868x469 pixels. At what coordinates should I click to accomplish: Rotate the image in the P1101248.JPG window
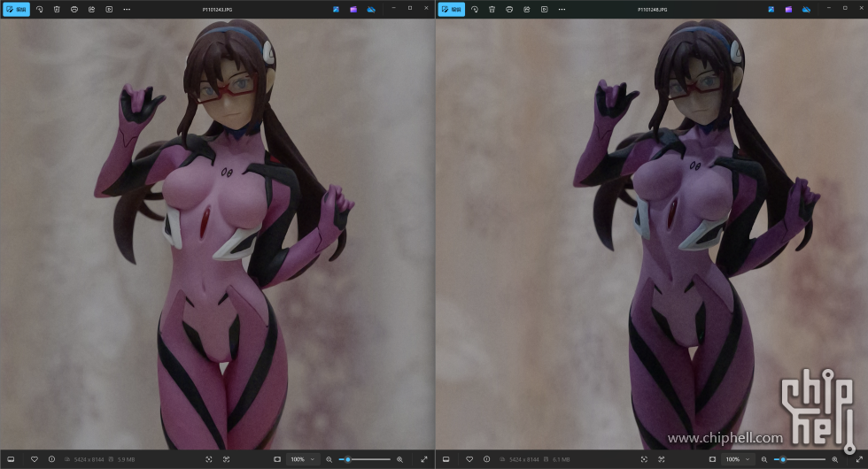(475, 10)
